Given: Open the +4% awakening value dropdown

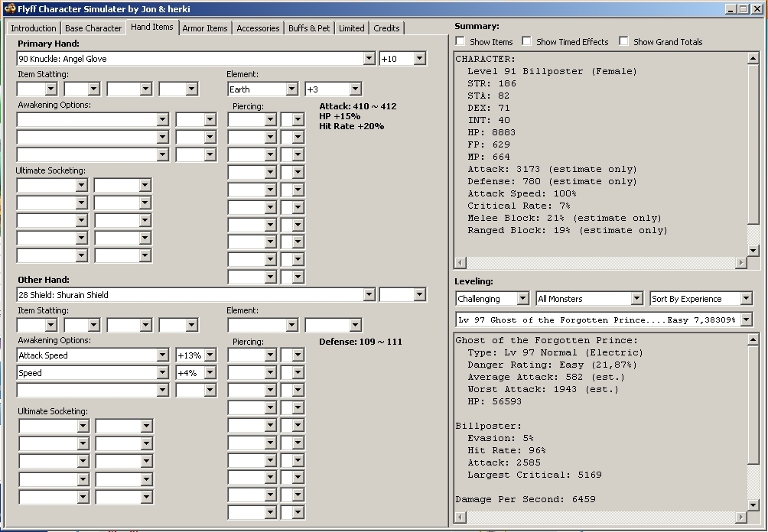Looking at the screenshot, I should [x=210, y=373].
